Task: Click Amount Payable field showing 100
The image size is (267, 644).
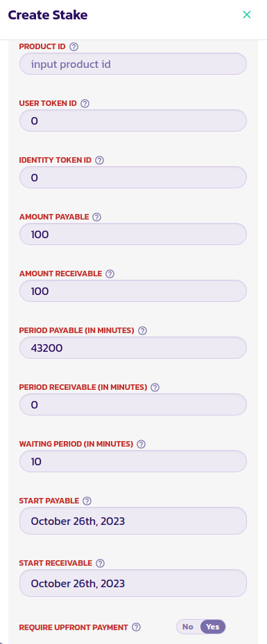Action: tap(133, 234)
